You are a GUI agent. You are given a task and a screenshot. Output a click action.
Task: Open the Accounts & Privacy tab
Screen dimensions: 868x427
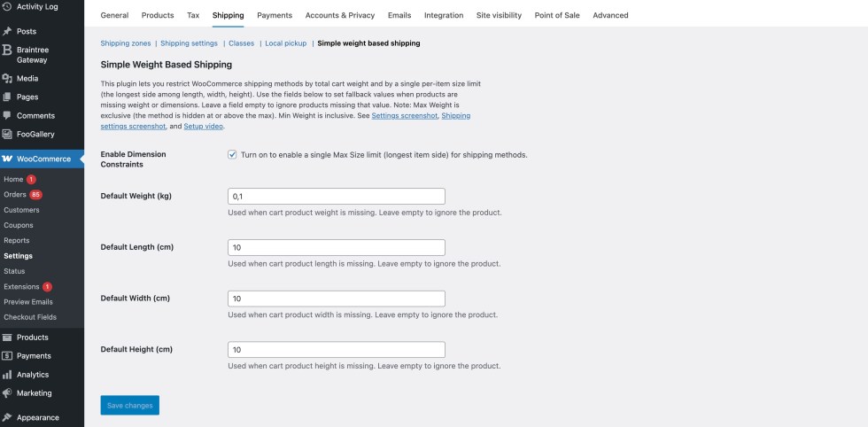click(x=340, y=15)
